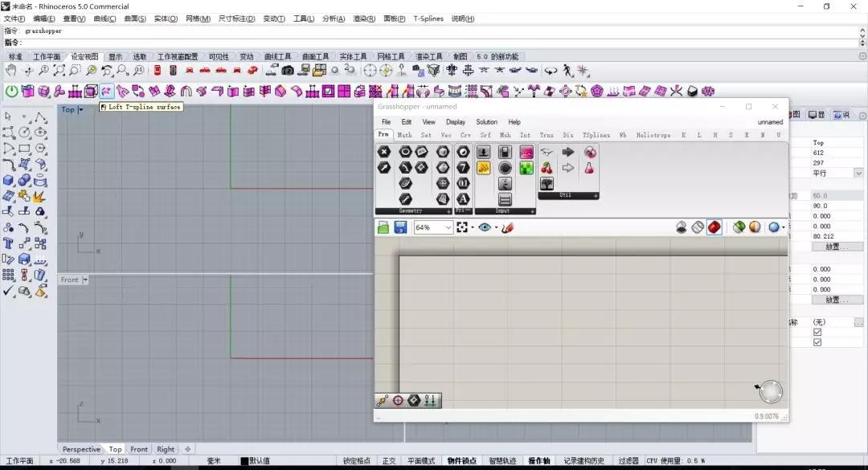Click the 平面模式 planar button
Screen dimensions: 868x470
pyautogui.click(x=421, y=460)
